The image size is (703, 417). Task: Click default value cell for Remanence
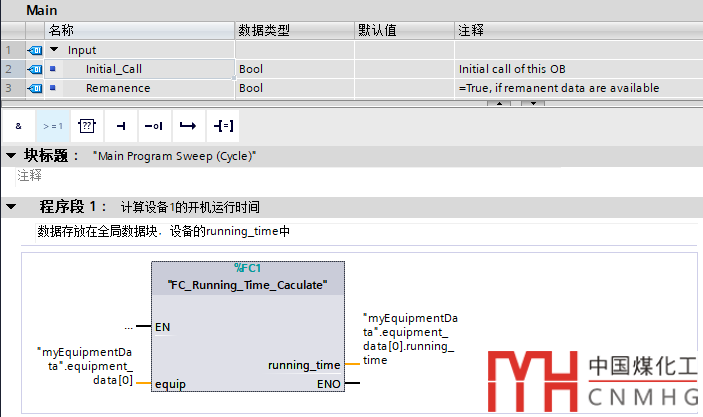pyautogui.click(x=404, y=88)
